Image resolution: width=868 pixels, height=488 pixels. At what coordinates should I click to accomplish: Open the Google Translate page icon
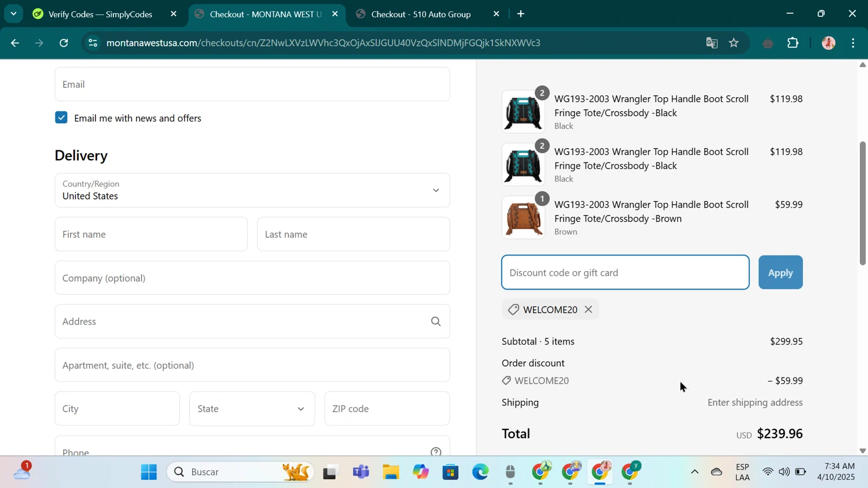[712, 43]
